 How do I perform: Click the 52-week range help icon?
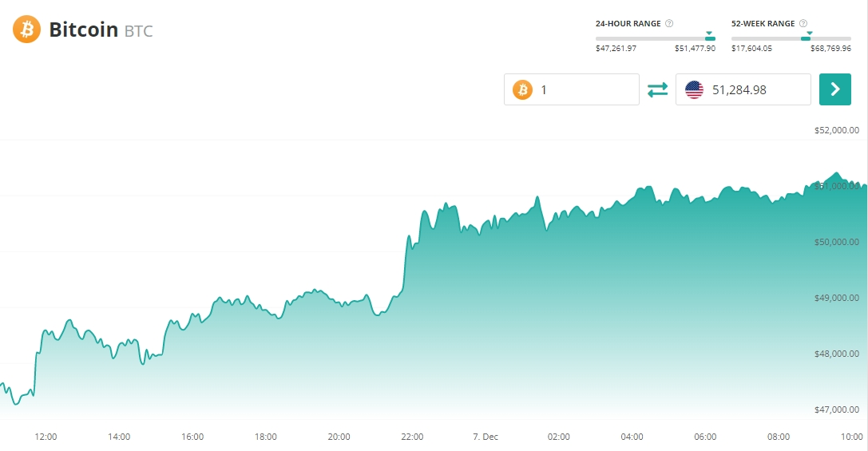pyautogui.click(x=803, y=23)
